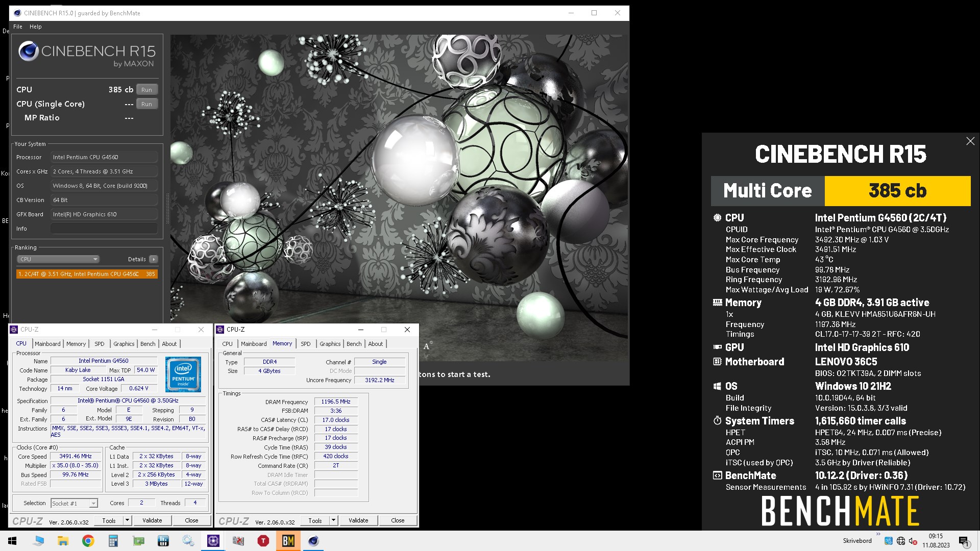The width and height of the screenshot is (980, 551).
Task: Click Close button in left CPU-Z window
Action: point(192,520)
